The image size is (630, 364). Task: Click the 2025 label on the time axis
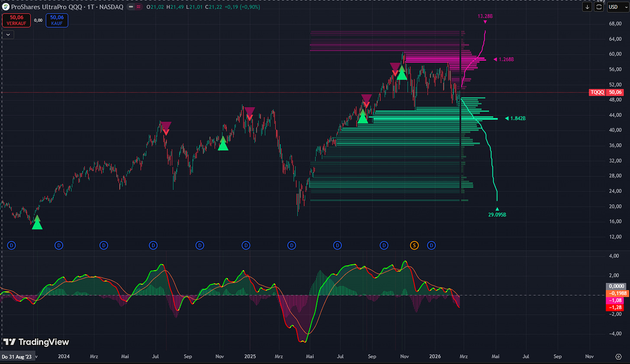[250, 357]
